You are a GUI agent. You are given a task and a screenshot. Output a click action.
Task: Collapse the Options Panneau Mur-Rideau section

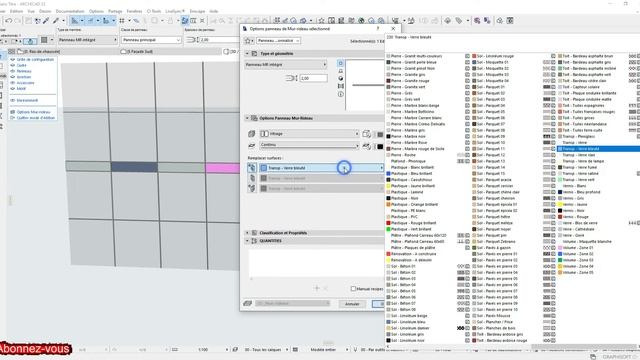[247, 118]
